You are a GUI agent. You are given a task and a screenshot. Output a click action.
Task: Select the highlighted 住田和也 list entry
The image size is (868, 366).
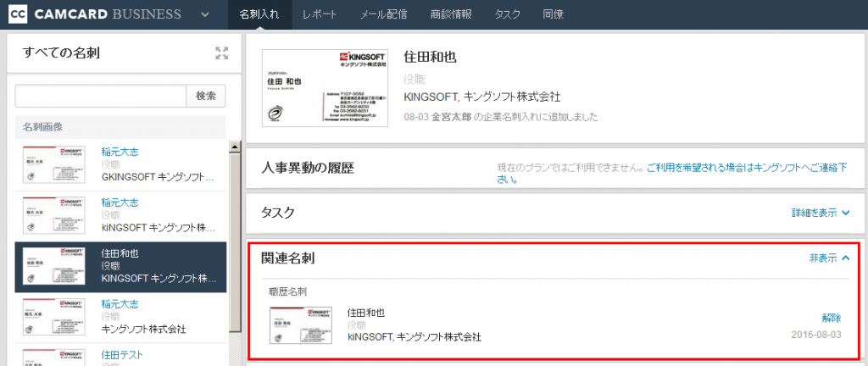(x=120, y=267)
